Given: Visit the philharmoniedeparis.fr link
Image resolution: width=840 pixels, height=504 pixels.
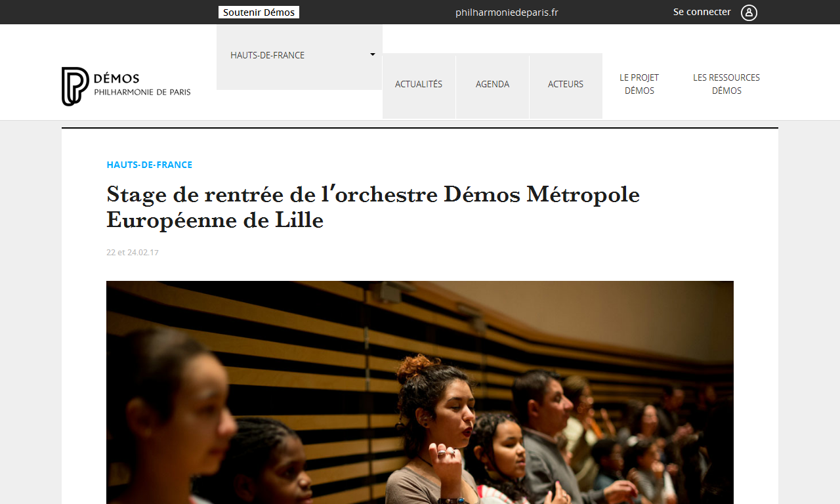Looking at the screenshot, I should [507, 12].
